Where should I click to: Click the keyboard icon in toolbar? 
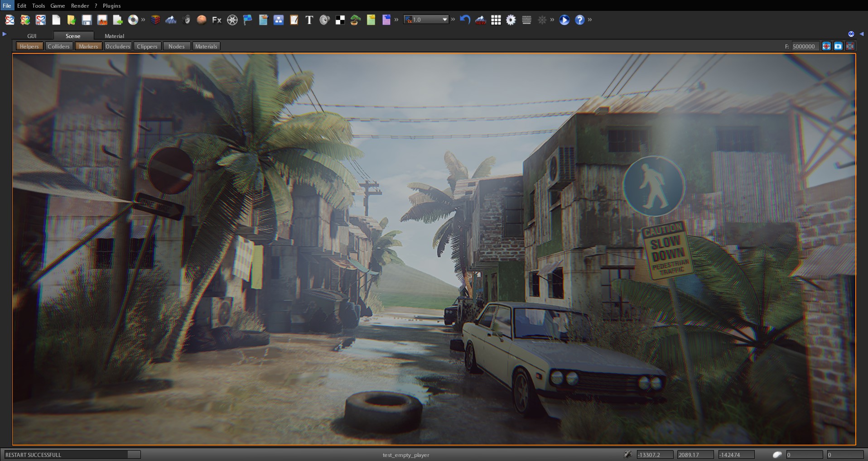526,20
